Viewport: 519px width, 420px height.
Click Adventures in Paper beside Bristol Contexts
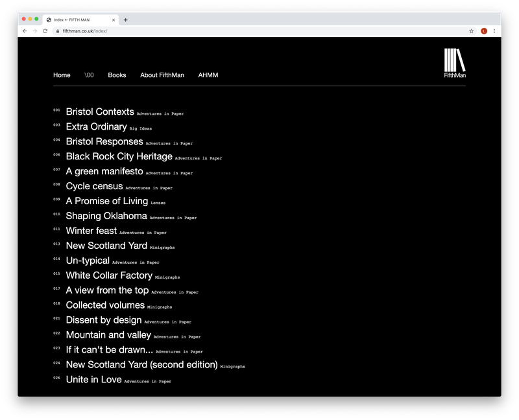[160, 114]
